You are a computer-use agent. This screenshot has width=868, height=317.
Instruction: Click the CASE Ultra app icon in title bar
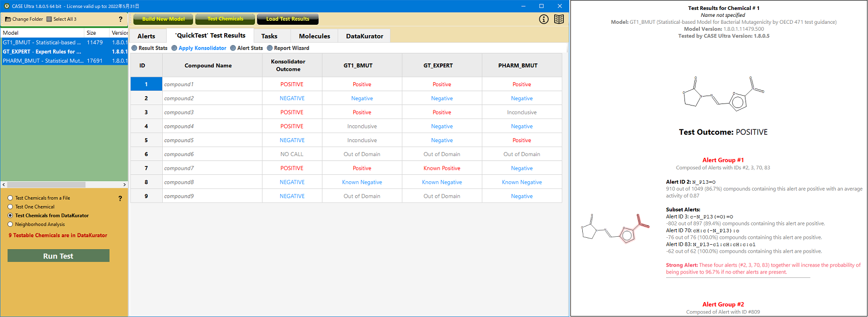(x=6, y=6)
